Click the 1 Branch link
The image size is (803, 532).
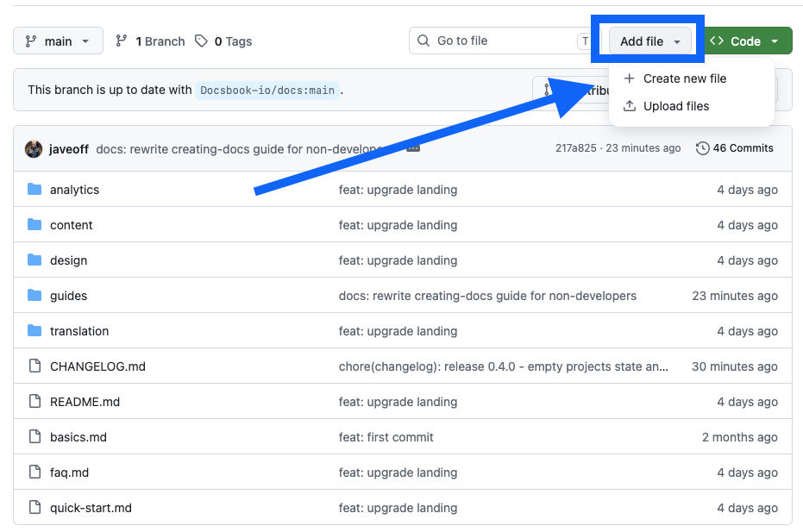[160, 41]
